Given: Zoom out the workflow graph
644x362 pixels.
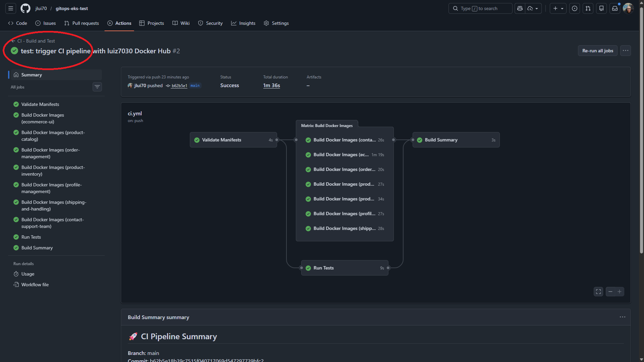Looking at the screenshot, I should 610,292.
